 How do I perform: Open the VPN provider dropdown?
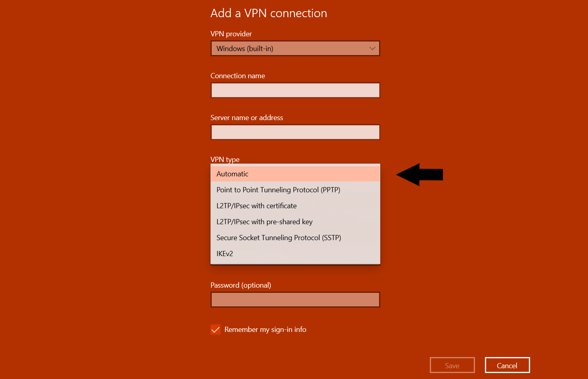295,48
